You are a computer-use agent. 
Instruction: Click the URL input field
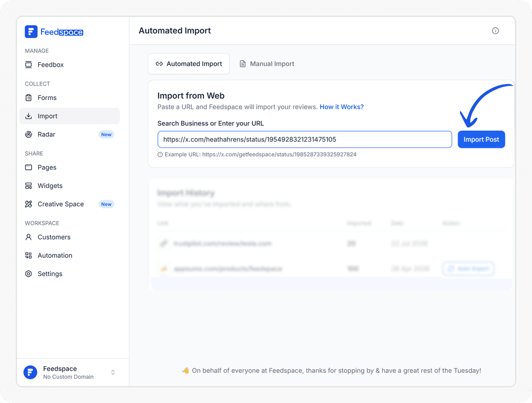pyautogui.click(x=305, y=139)
